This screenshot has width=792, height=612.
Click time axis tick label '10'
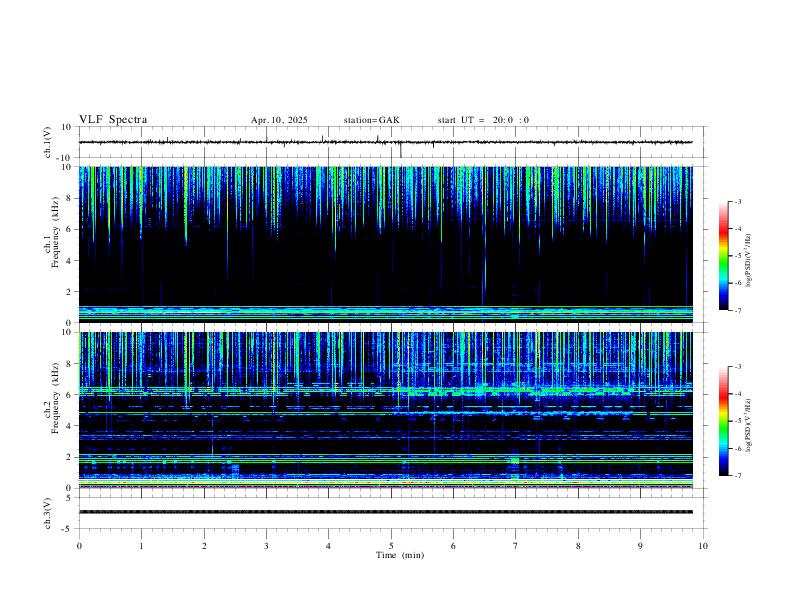(703, 546)
